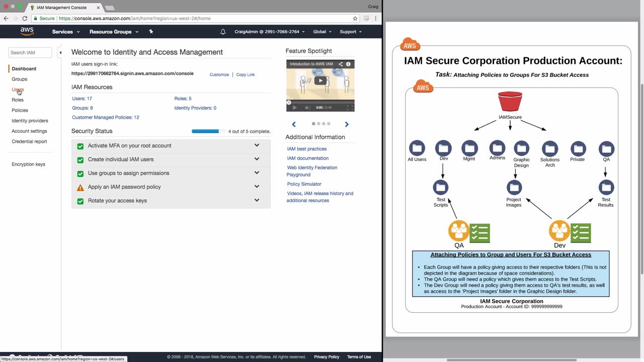
Task: Open the Support dropdown menu
Action: click(351, 32)
